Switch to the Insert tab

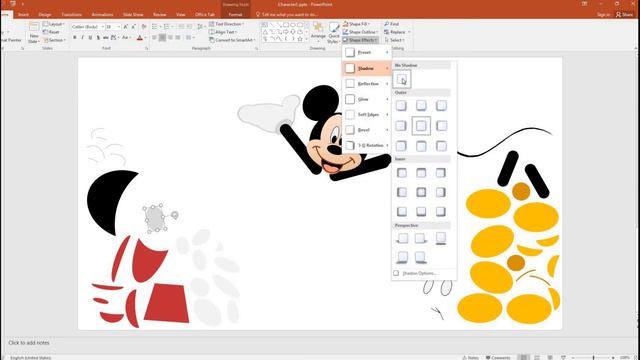click(x=23, y=14)
